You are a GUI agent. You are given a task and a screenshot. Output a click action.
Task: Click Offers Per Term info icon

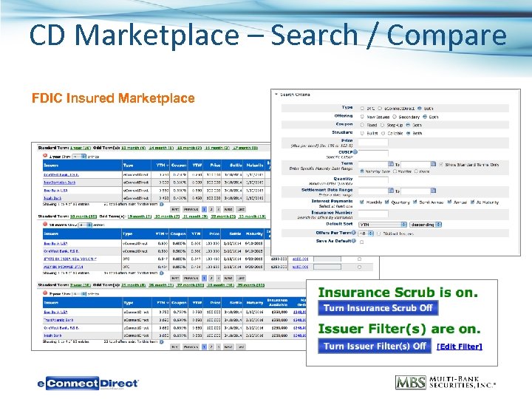(x=353, y=233)
